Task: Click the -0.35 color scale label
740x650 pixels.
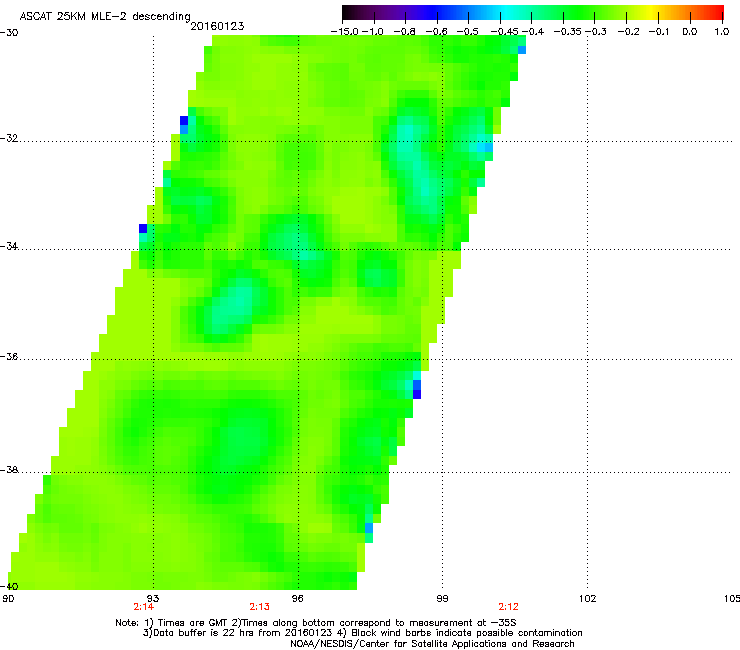Action: (x=568, y=32)
